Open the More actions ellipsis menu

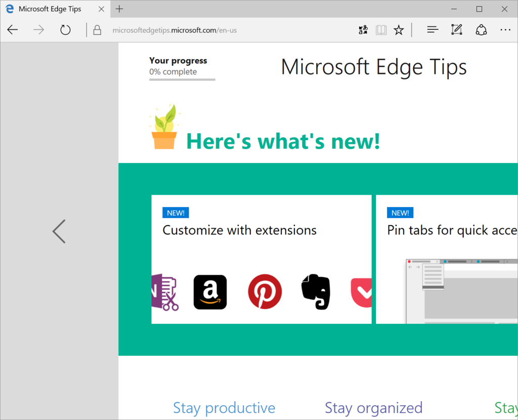(x=505, y=30)
